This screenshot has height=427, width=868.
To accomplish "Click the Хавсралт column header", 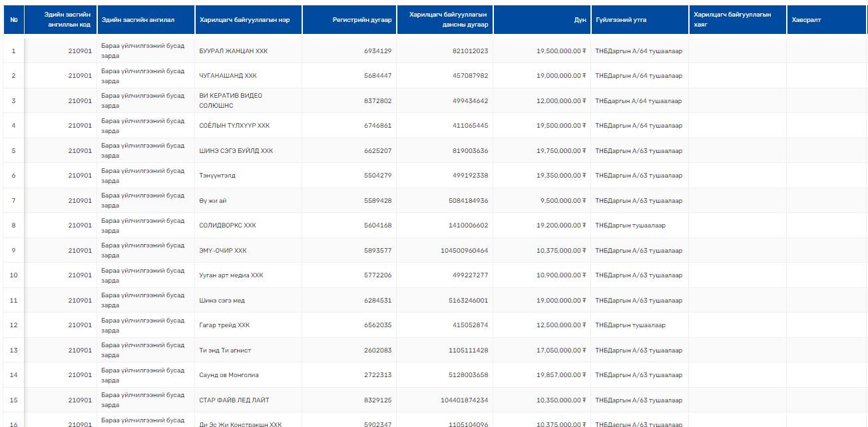I will pos(806,20).
